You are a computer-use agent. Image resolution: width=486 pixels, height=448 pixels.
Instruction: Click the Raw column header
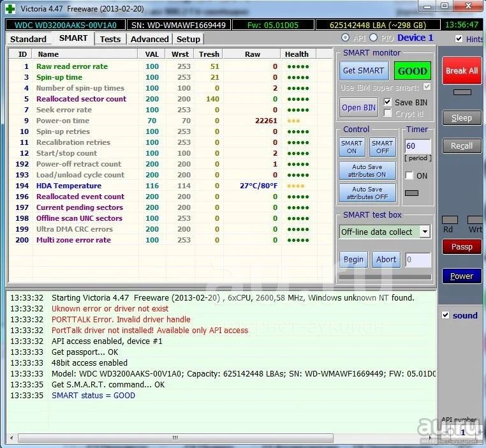point(252,54)
